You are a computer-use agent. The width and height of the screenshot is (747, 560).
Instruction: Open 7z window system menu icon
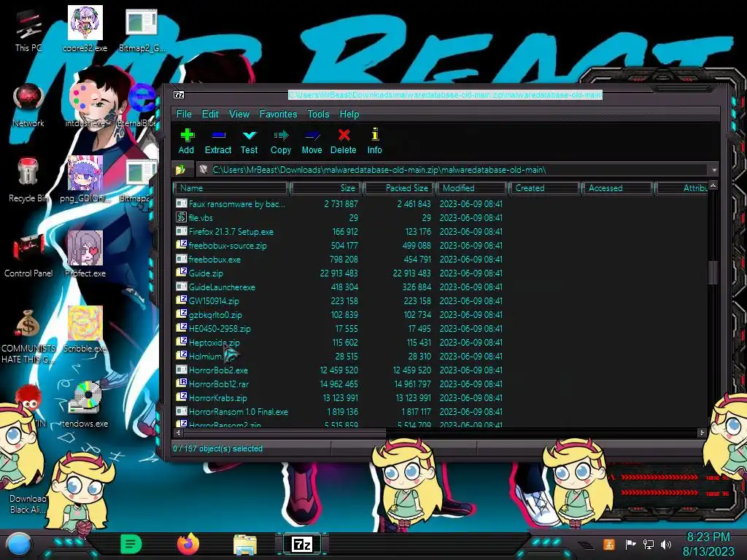click(179, 95)
